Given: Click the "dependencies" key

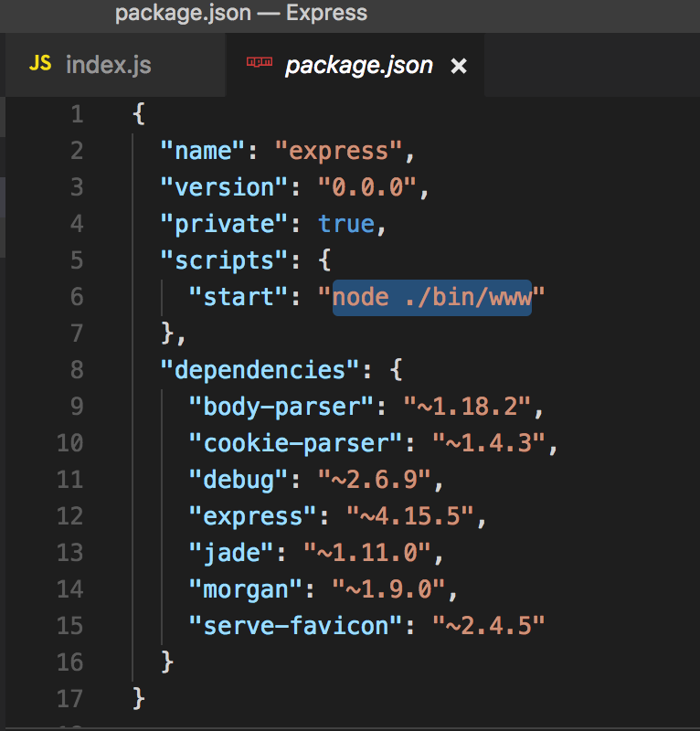Looking at the screenshot, I should [x=260, y=370].
